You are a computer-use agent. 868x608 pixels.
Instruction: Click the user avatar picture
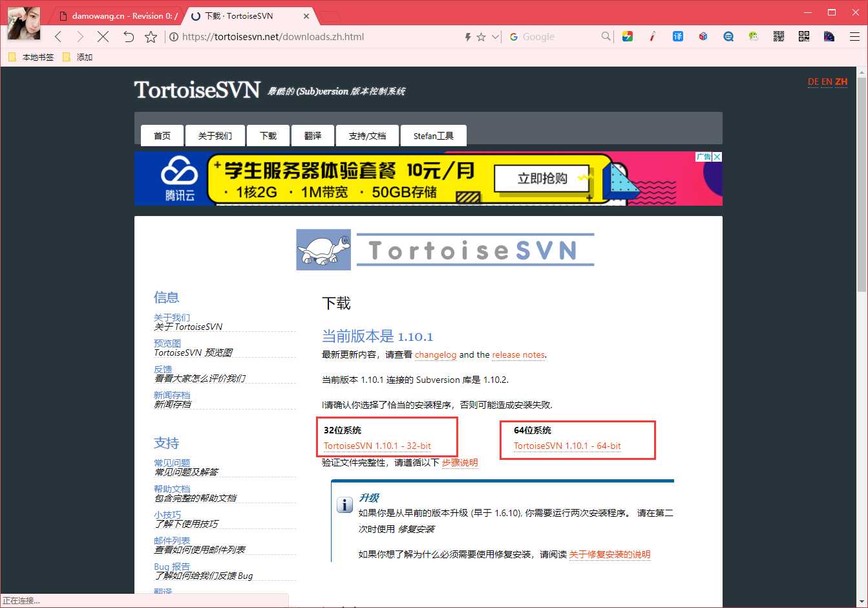pos(23,23)
